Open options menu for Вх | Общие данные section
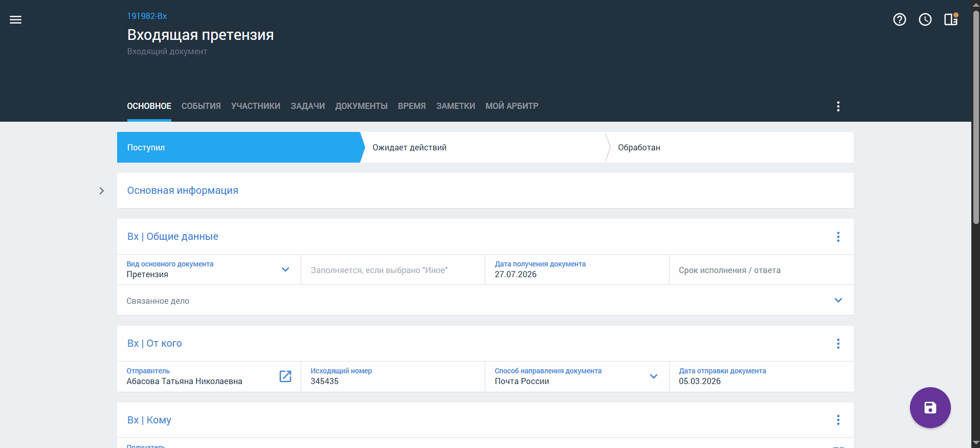The image size is (980, 448). (838, 237)
